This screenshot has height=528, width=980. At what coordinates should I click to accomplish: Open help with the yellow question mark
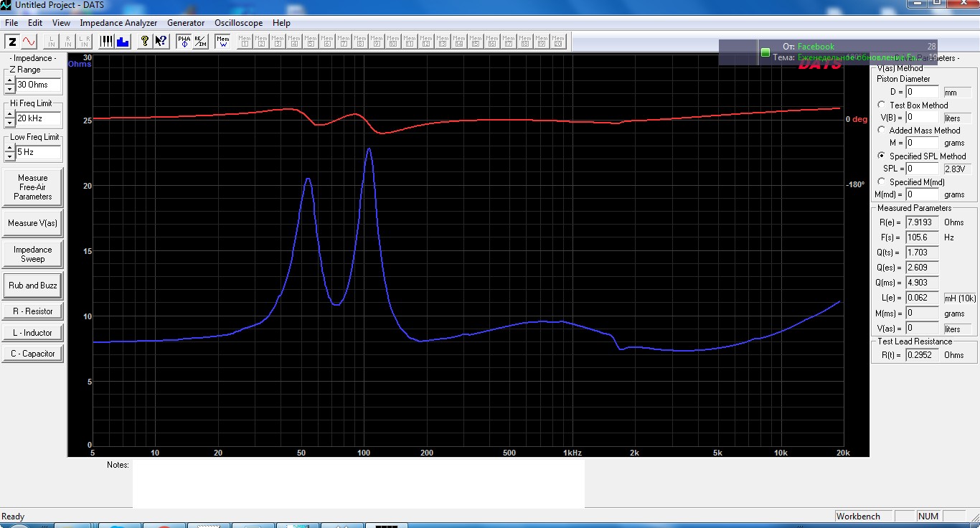tap(145, 42)
